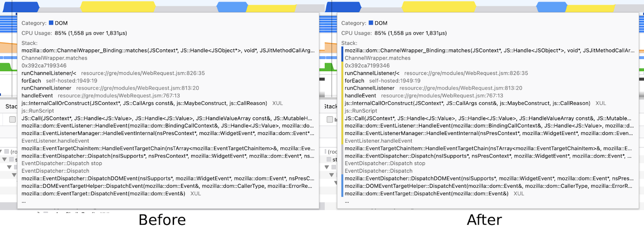
Task: Click the blue DOM category swatch in After tooltip
Action: [371, 23]
